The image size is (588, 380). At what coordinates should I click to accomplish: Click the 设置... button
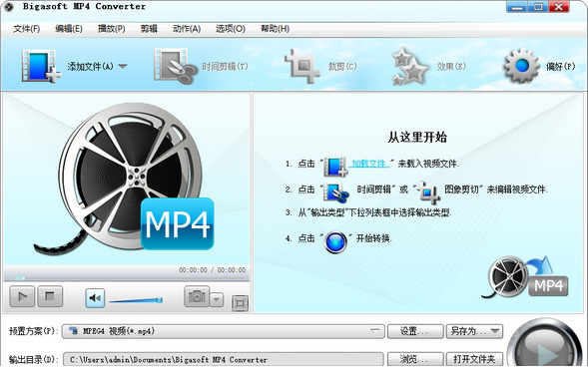click(x=415, y=331)
